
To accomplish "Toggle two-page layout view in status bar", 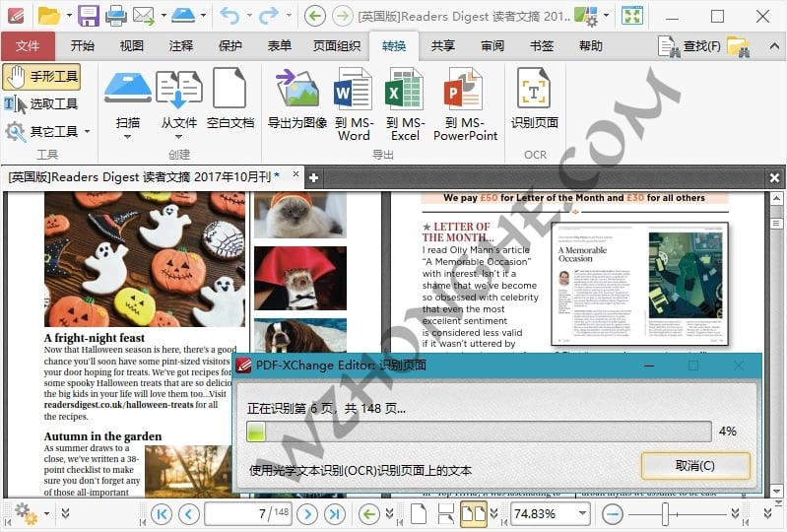I will click(x=473, y=513).
